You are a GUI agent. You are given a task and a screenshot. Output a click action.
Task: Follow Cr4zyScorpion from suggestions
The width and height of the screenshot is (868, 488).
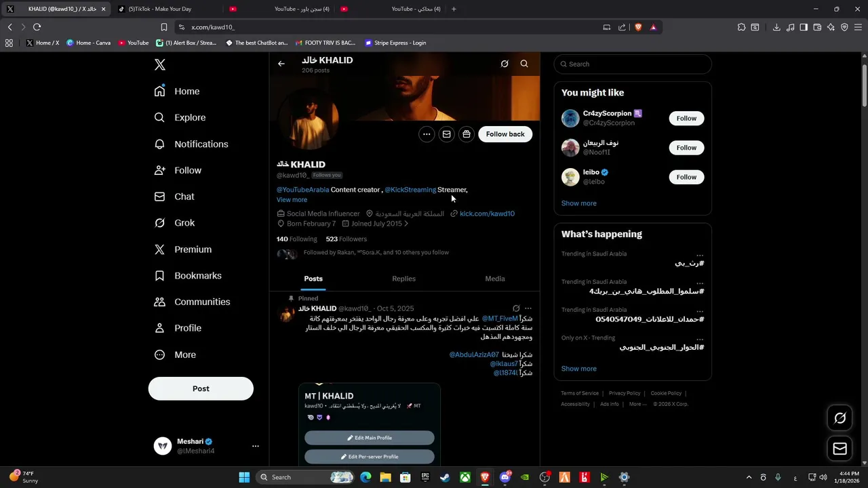coord(686,118)
